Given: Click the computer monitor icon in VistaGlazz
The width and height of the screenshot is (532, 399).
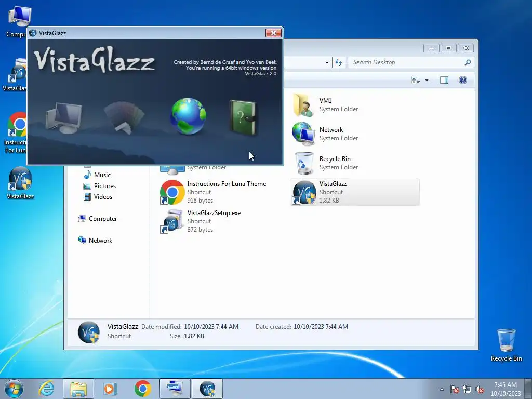Looking at the screenshot, I should tap(64, 118).
